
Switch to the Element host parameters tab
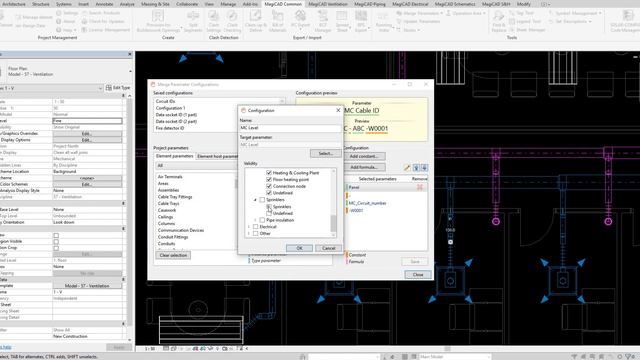pyautogui.click(x=217, y=156)
